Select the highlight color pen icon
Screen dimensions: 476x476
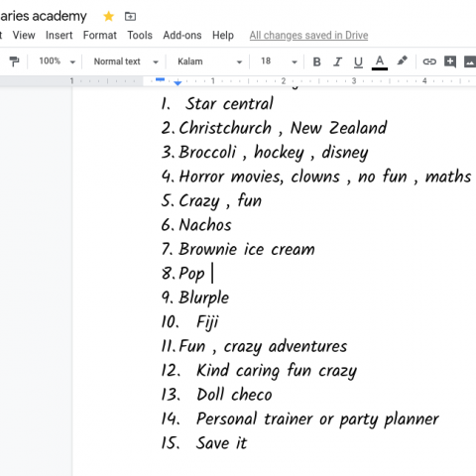pos(402,60)
